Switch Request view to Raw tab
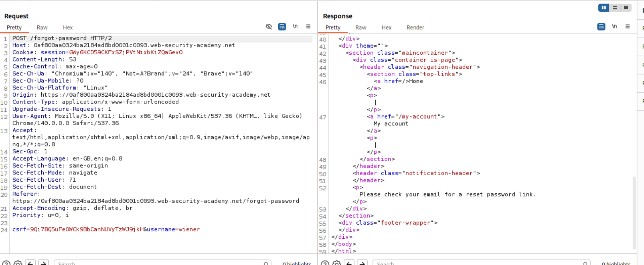644x265 pixels. tap(42, 28)
